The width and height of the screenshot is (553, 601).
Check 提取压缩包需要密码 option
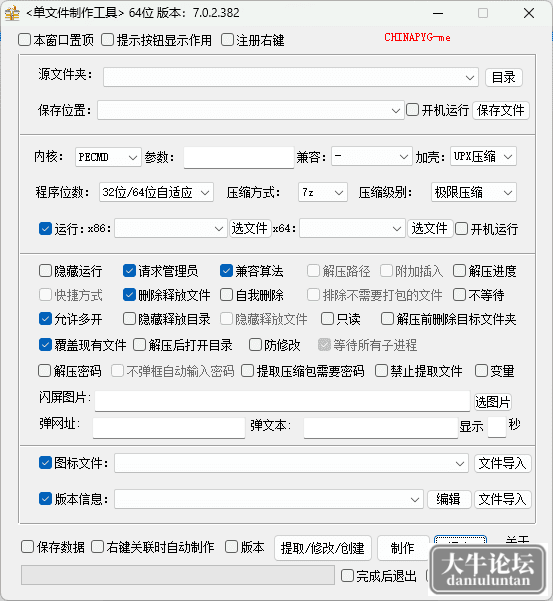tap(248, 371)
